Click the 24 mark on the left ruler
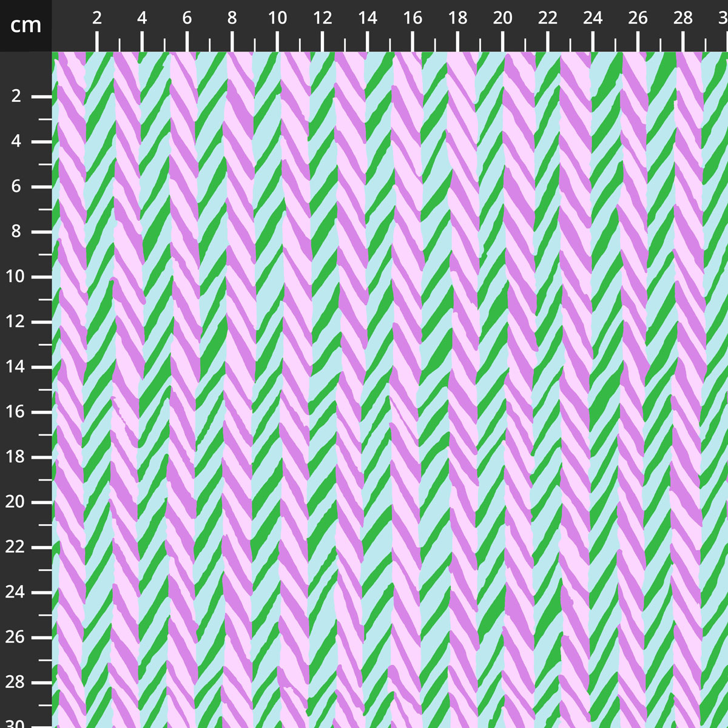728x728 pixels. (16, 592)
